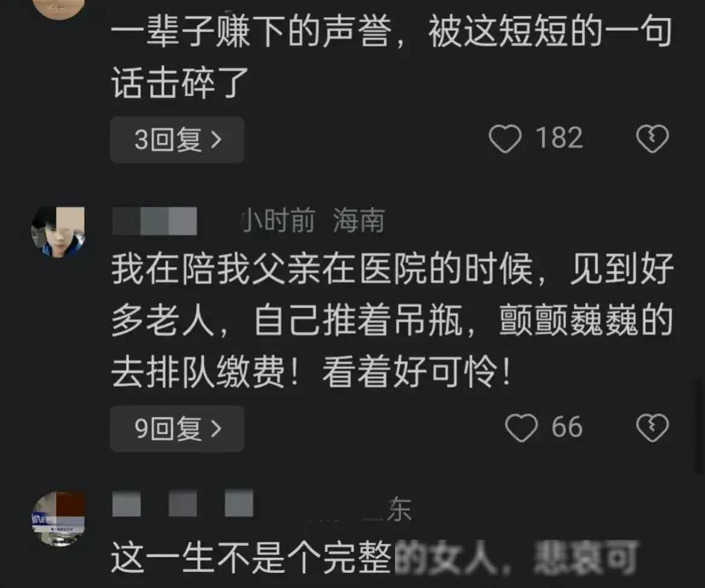The image size is (705, 588).
Task: Open the top partially visible avatar
Action: point(59,8)
